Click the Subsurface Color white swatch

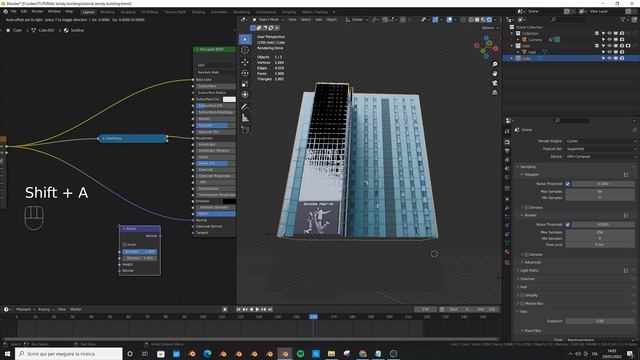click(x=229, y=99)
